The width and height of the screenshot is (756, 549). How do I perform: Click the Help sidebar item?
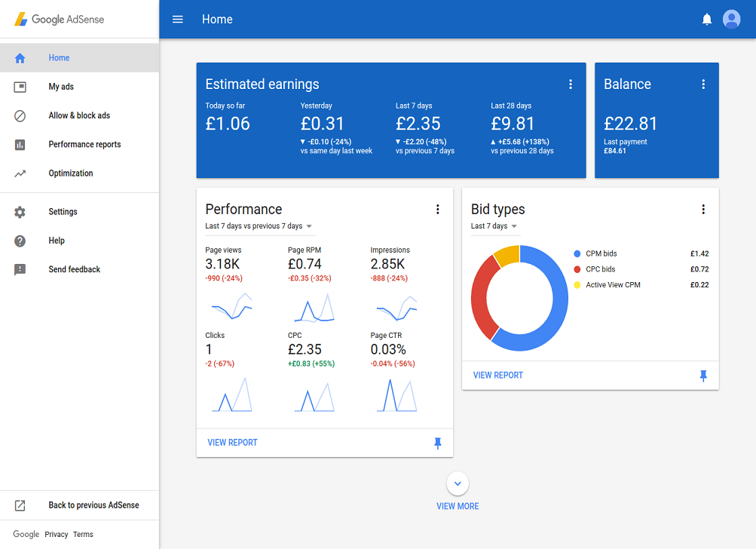(58, 241)
